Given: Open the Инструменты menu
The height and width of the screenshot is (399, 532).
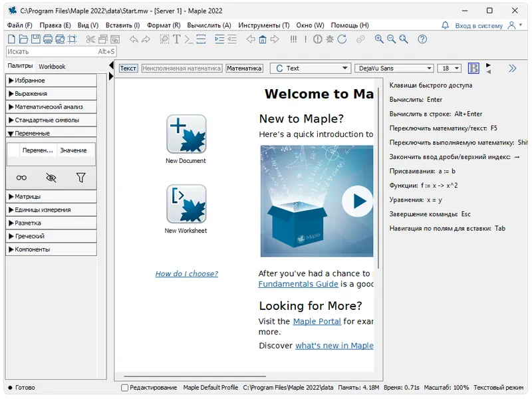Looking at the screenshot, I should [263, 25].
